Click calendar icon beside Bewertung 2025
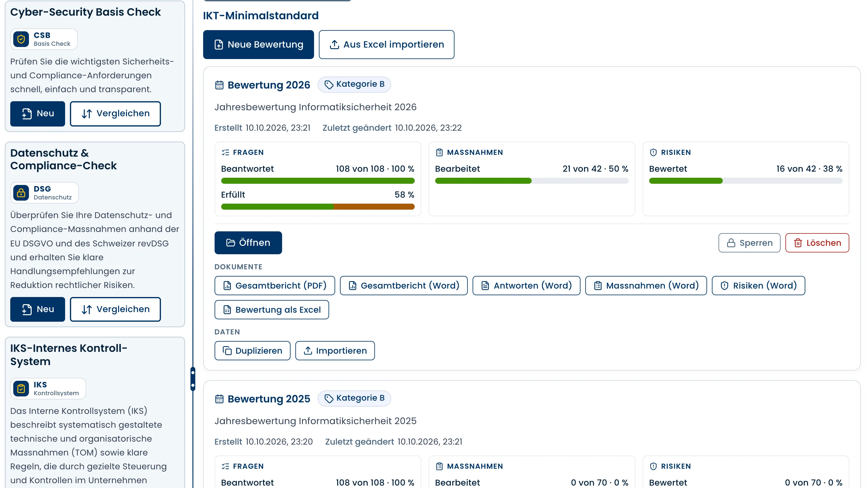The width and height of the screenshot is (868, 488). click(219, 399)
